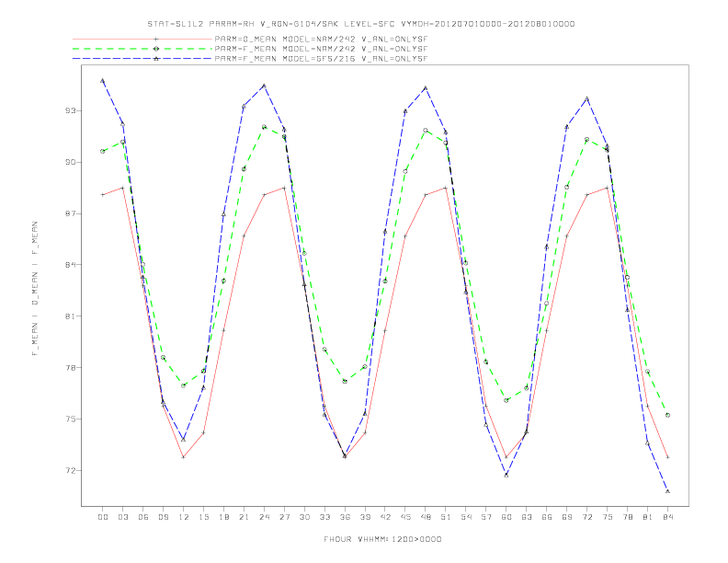Viewport: 728px width, 563px height.
Task: Click the green circle peak at hour 24
Action: click(x=264, y=127)
